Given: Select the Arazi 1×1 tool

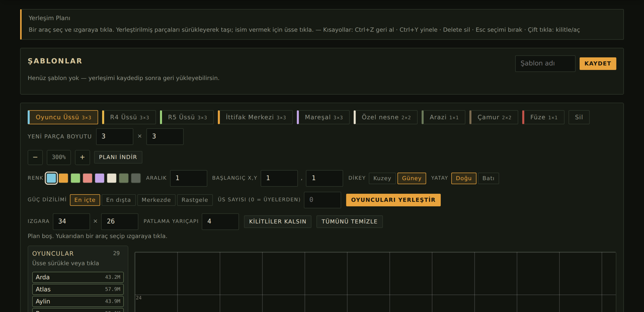Looking at the screenshot, I should 443,117.
